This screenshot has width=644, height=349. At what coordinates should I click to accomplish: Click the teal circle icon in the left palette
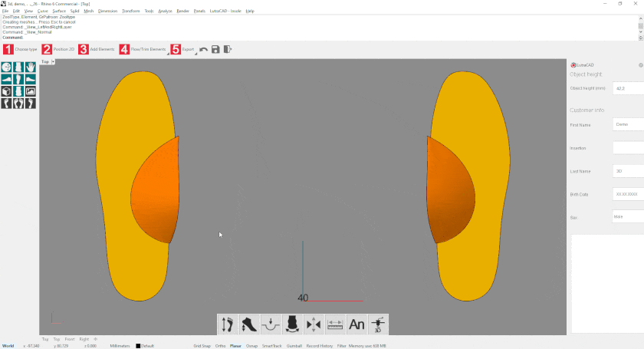coord(6,67)
